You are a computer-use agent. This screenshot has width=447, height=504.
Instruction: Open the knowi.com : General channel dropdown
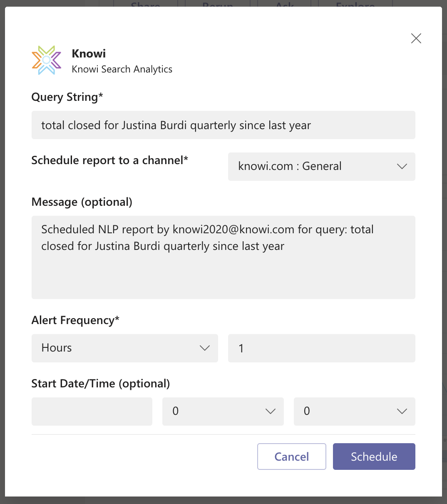pos(321,167)
